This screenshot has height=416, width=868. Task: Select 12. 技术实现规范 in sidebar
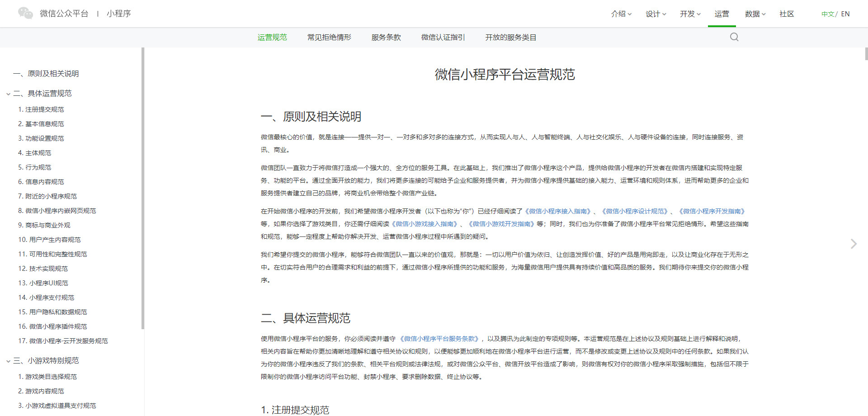pyautogui.click(x=43, y=269)
